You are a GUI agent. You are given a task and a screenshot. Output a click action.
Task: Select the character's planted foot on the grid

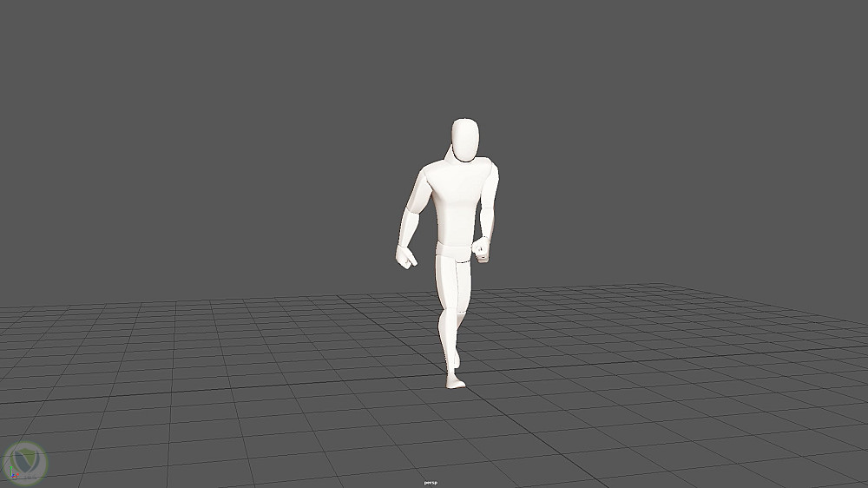(456, 382)
